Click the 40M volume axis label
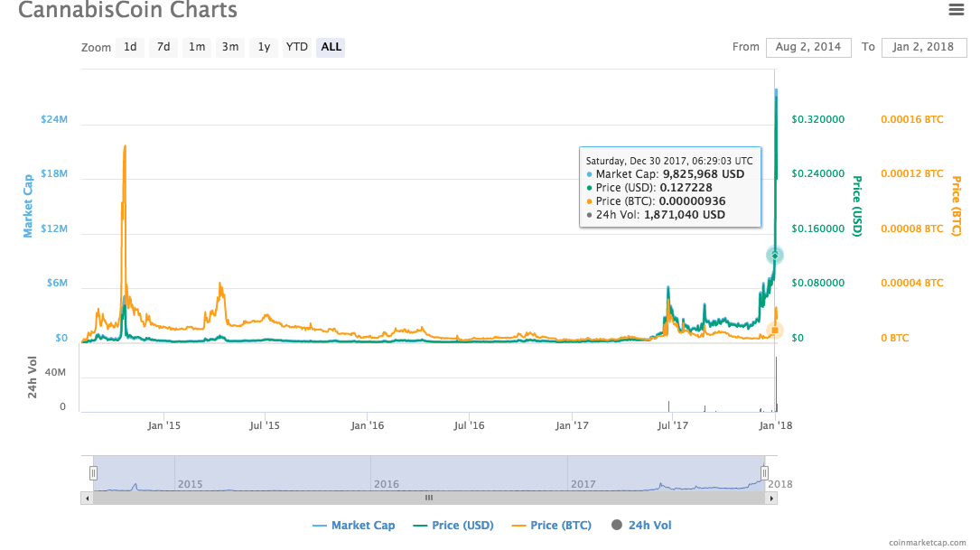This screenshot has width=980, height=550. [x=55, y=372]
